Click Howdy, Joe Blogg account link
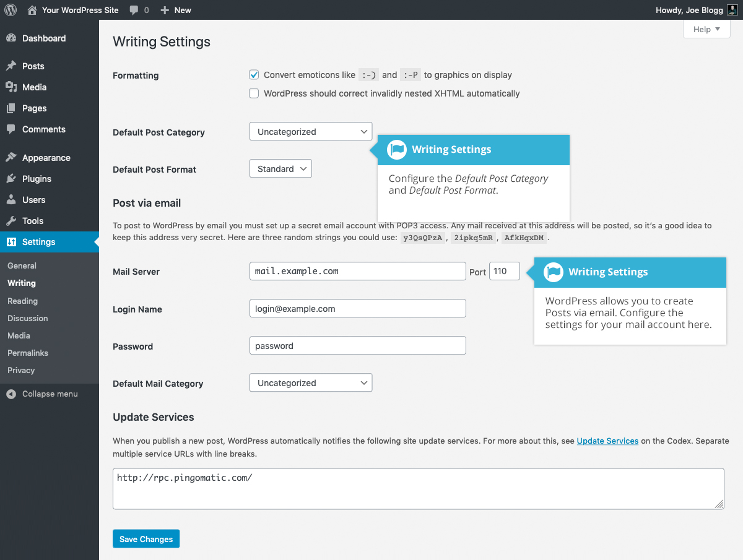Viewport: 743px width, 560px height. (x=696, y=10)
